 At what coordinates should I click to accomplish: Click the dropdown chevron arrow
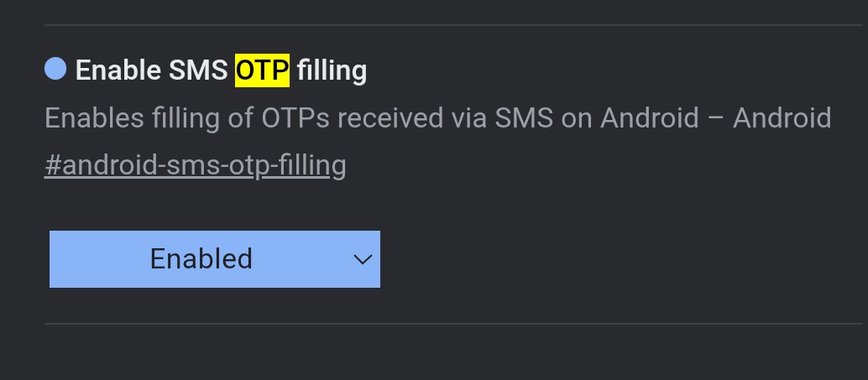point(363,260)
